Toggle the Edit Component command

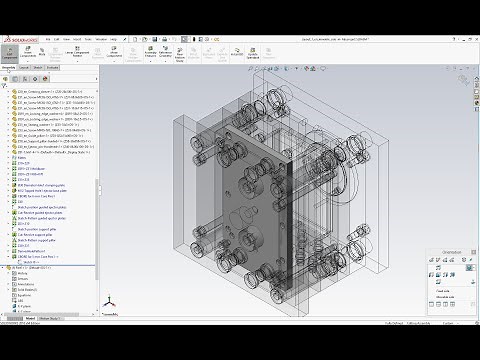(x=10, y=53)
